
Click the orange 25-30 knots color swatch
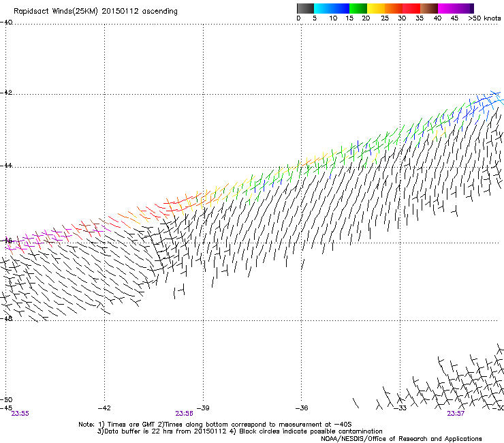(394, 8)
